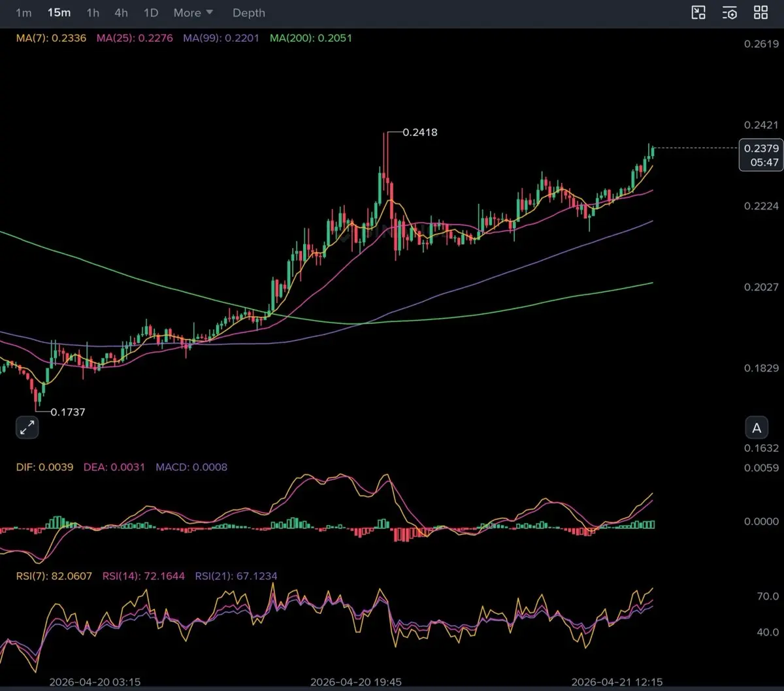Select the 15m timeframe

pyautogui.click(x=59, y=12)
